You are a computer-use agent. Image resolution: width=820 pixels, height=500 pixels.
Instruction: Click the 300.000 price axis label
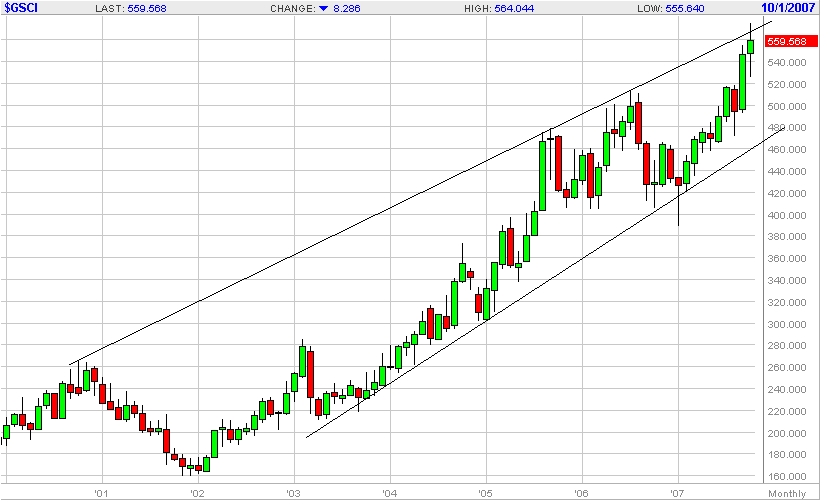tap(787, 325)
